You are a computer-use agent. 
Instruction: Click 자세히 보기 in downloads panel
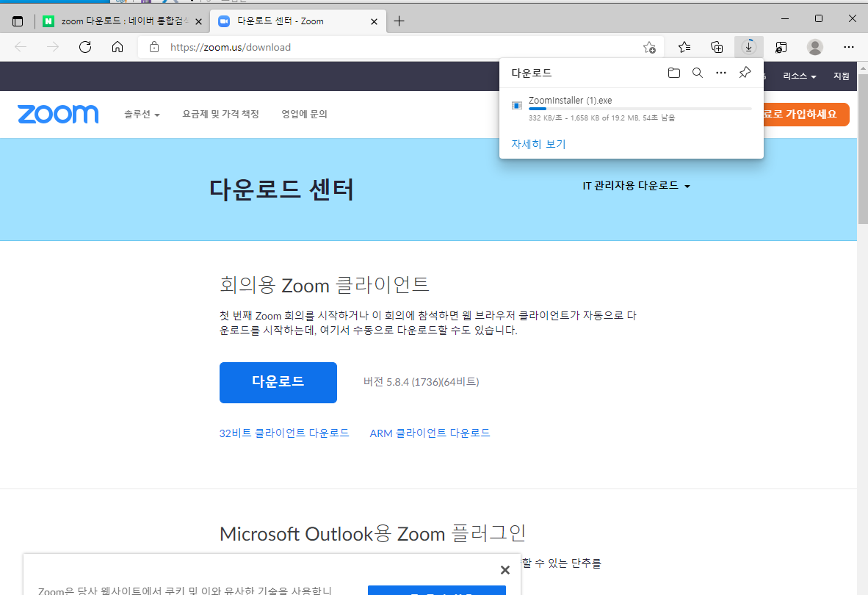point(538,144)
